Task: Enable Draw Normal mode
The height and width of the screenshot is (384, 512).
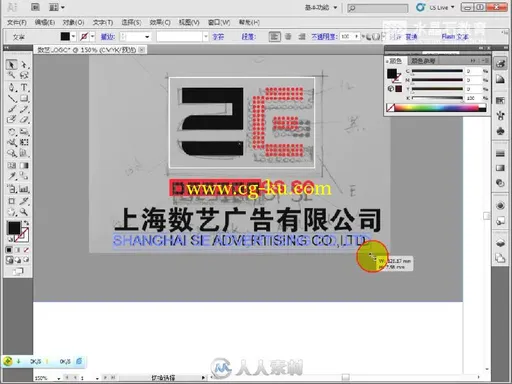Action: tap(9, 260)
